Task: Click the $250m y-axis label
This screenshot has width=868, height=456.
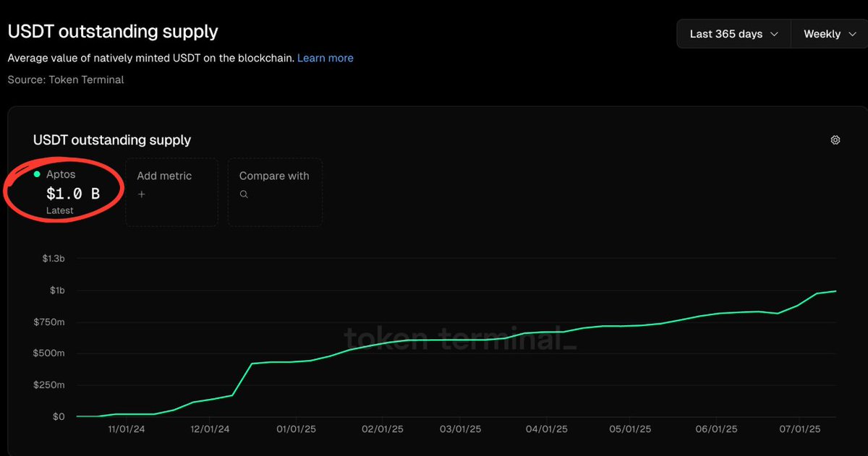Action: [50, 385]
